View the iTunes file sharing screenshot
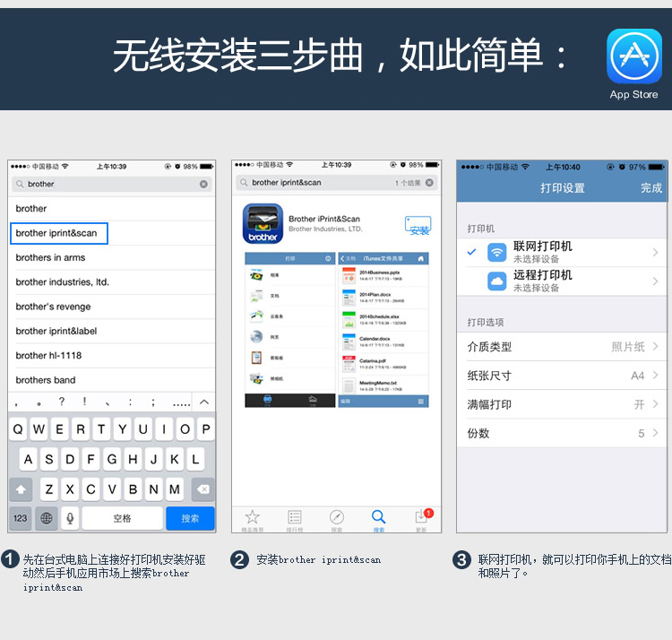Screen dimensions: 672x640 point(383,330)
